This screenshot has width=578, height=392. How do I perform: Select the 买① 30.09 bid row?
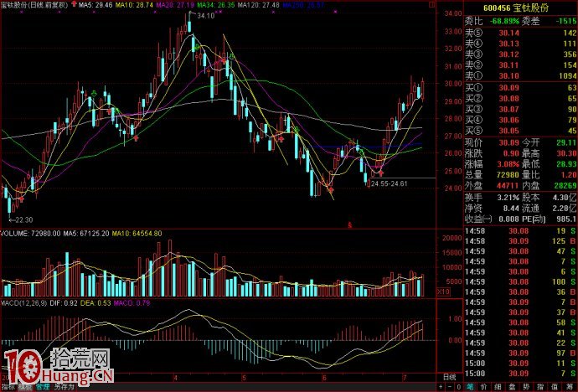520,88
